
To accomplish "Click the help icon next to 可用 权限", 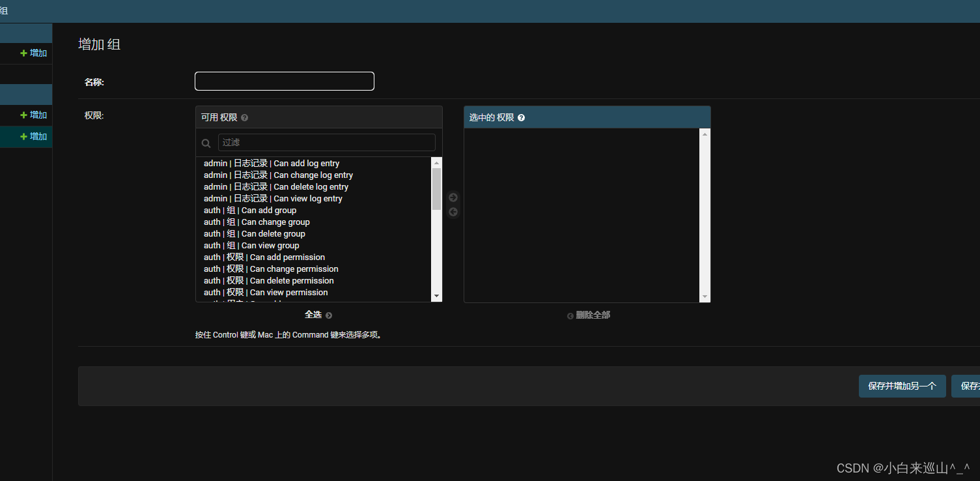I will (x=245, y=118).
